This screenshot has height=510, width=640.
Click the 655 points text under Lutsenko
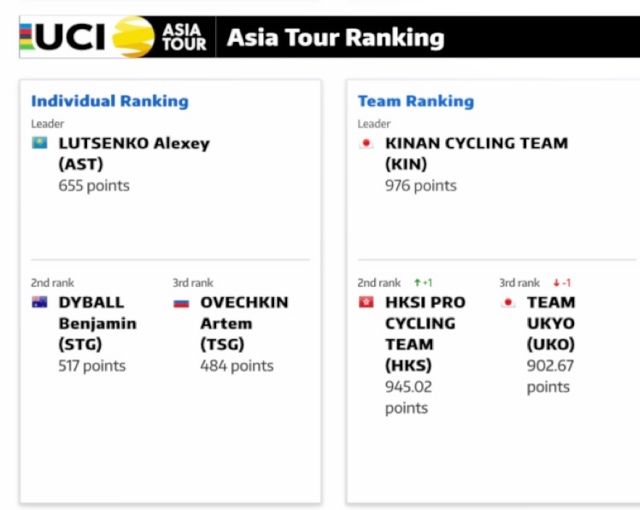[x=94, y=186]
